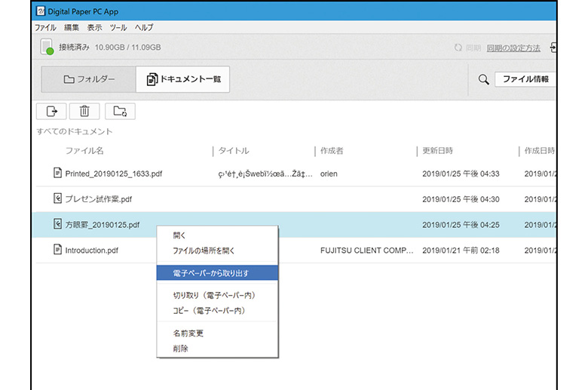Click the export document icon in toolbar
The height and width of the screenshot is (390, 588).
pyautogui.click(x=51, y=111)
